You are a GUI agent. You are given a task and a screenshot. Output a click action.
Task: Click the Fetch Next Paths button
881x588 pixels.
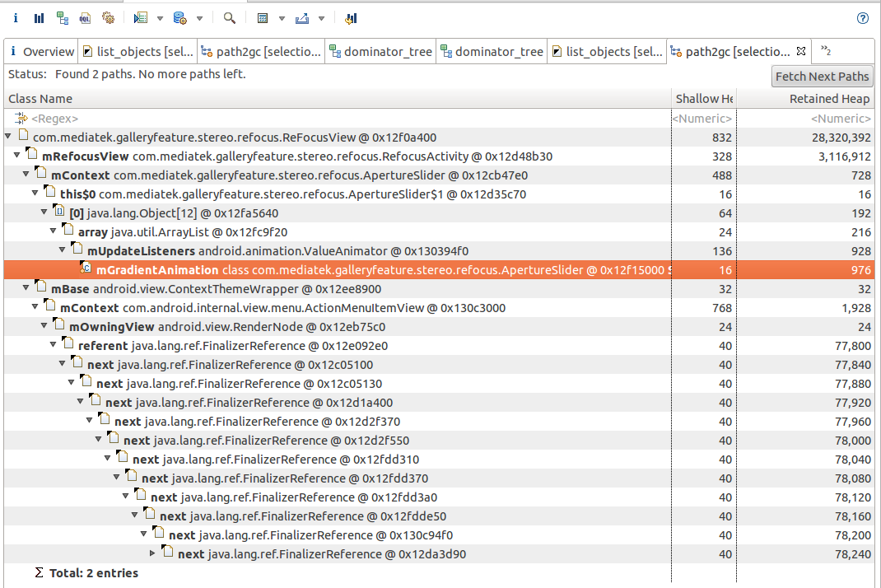point(821,77)
